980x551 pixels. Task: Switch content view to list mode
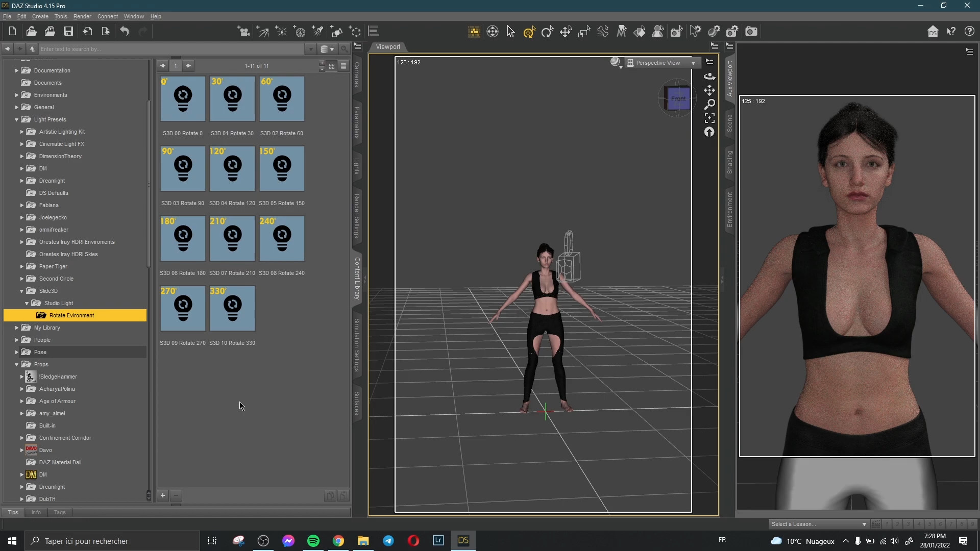[x=344, y=66]
